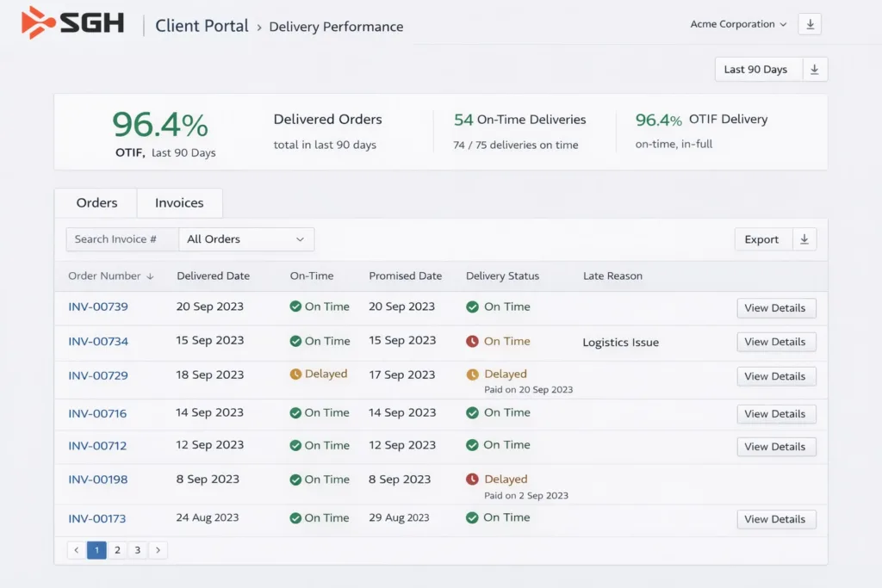Select the Orders tab
882x588 pixels.
pos(96,203)
